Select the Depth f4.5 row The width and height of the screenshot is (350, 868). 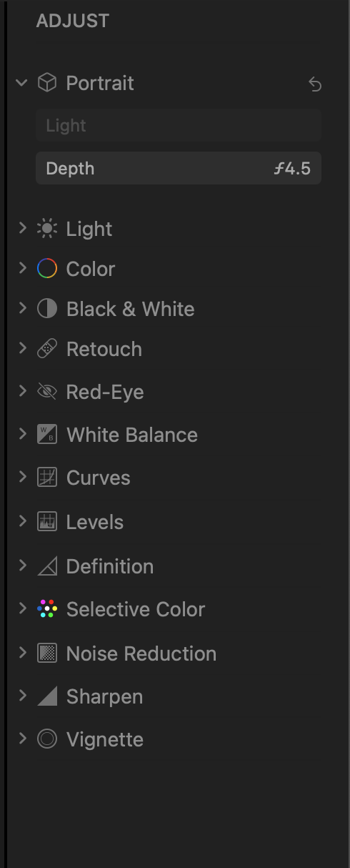179,168
